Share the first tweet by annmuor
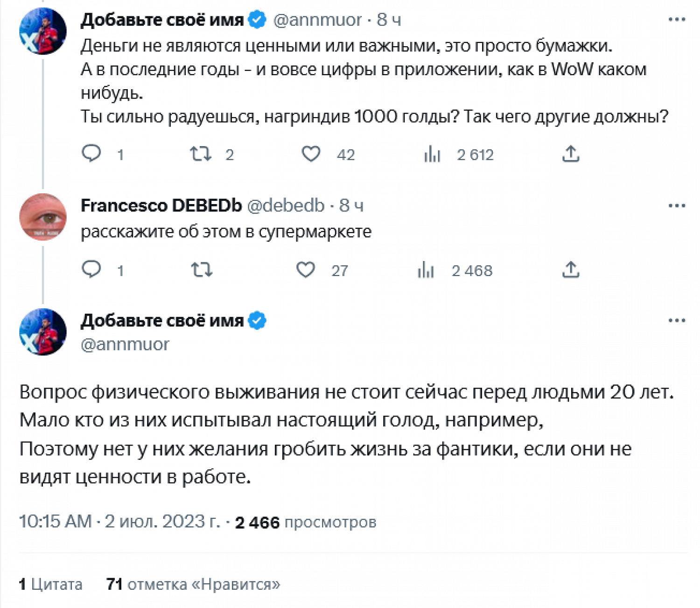This screenshot has width=700, height=608. 570,154
